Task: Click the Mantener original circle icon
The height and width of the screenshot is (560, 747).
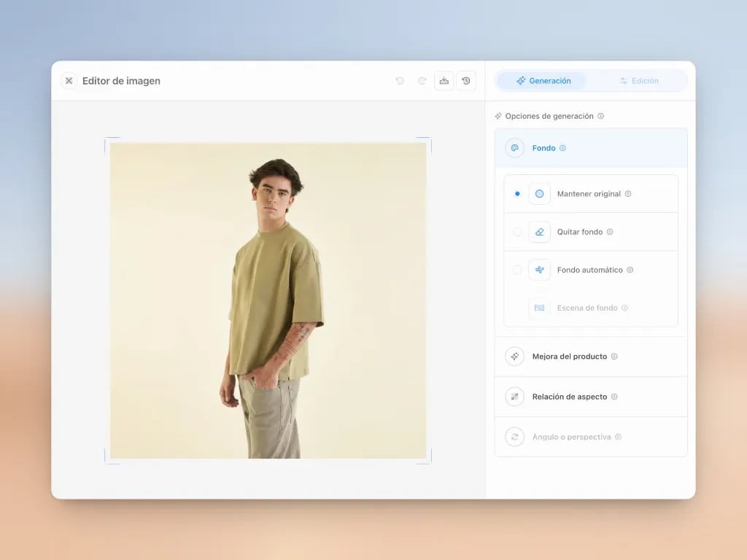Action: 539,194
